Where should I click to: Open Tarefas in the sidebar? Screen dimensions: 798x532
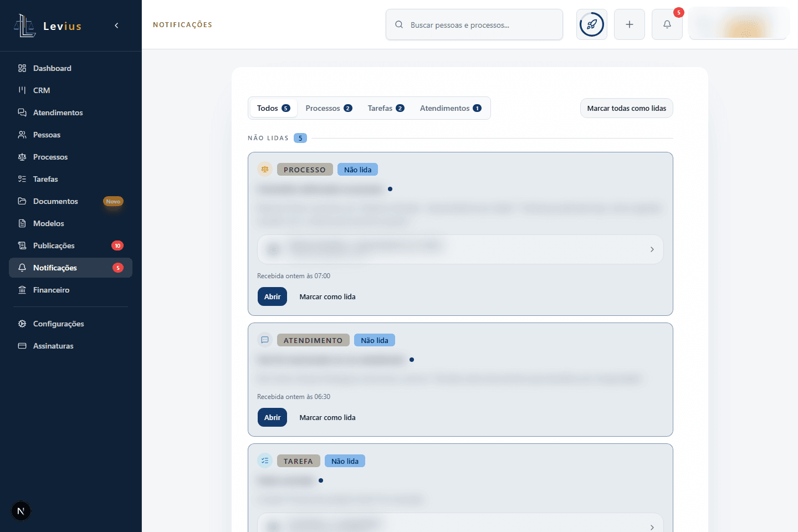(x=71, y=179)
